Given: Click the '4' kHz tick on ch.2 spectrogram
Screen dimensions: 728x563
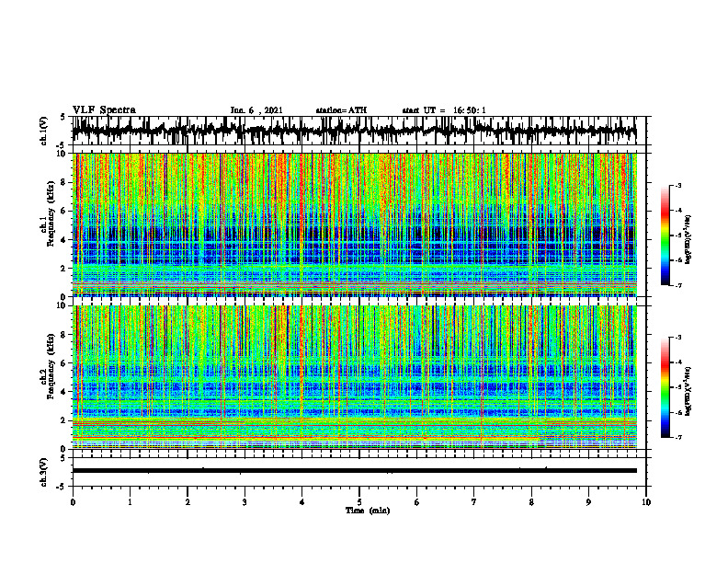Looking at the screenshot, I should click(64, 392).
